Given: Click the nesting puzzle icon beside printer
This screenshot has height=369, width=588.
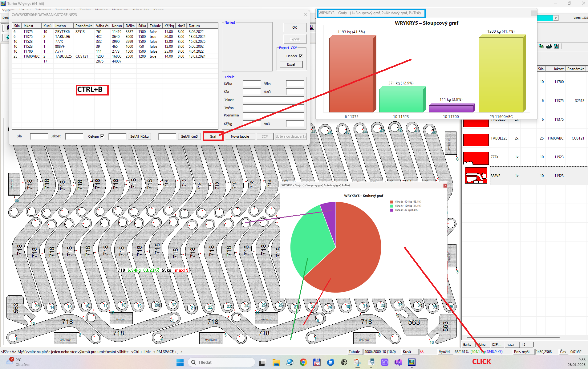Looking at the screenshot, I should click(x=556, y=46).
